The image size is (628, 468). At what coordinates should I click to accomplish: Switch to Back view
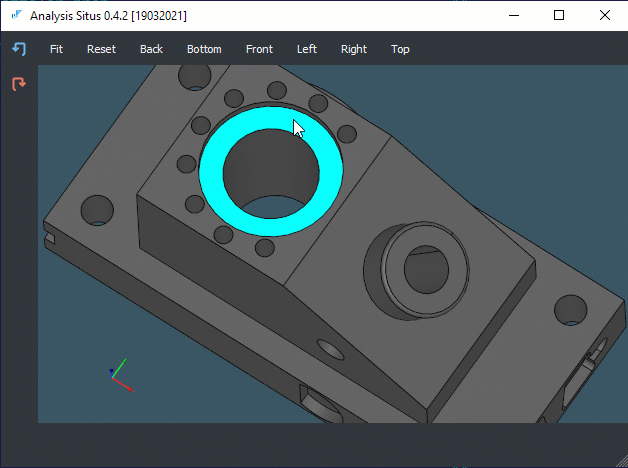point(151,49)
